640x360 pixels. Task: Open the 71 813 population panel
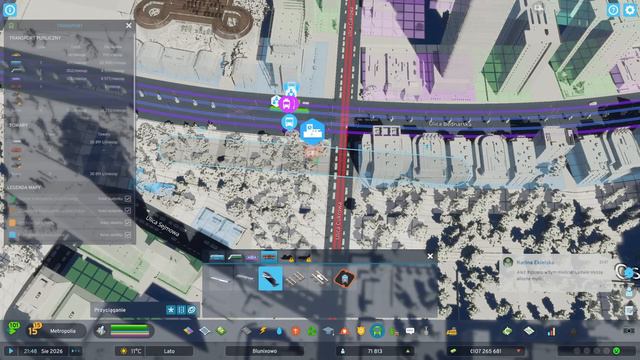(x=375, y=351)
